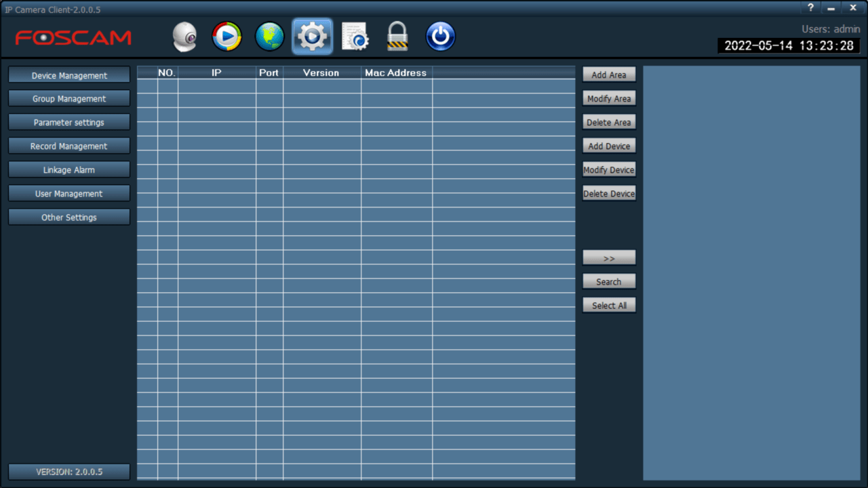Open Device Management section
Screen dimensions: 868x488
coord(69,75)
